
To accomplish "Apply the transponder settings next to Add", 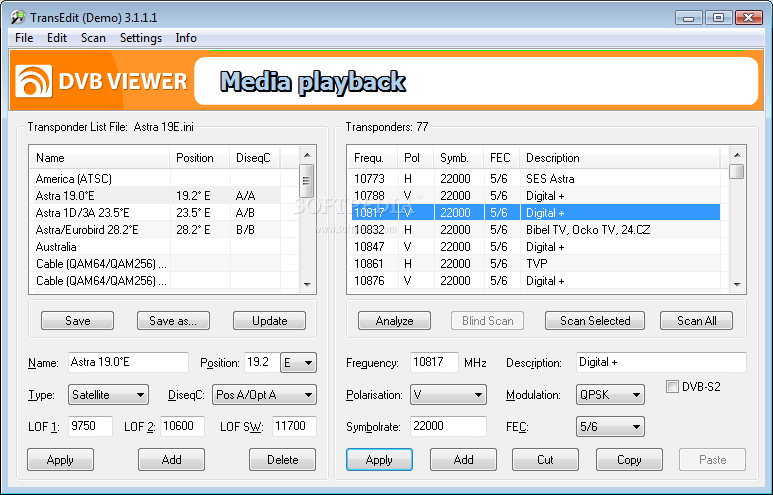I will click(379, 460).
